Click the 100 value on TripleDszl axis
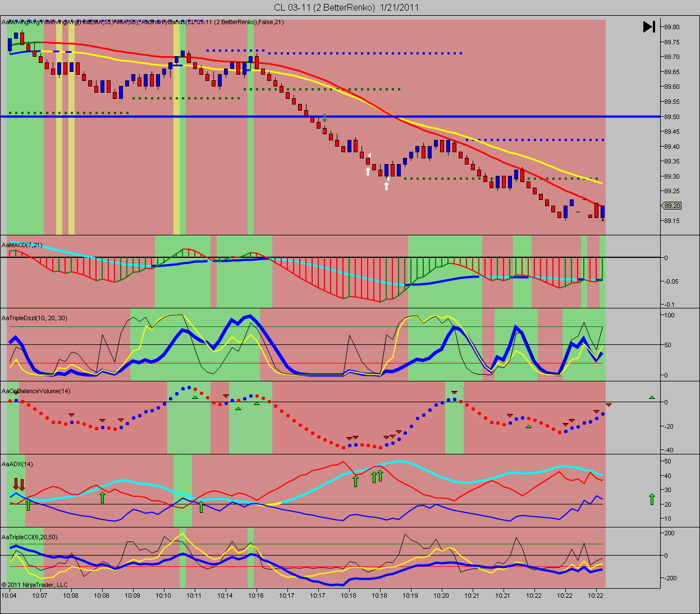Viewport: 700px width, 614px height. pyautogui.click(x=670, y=315)
